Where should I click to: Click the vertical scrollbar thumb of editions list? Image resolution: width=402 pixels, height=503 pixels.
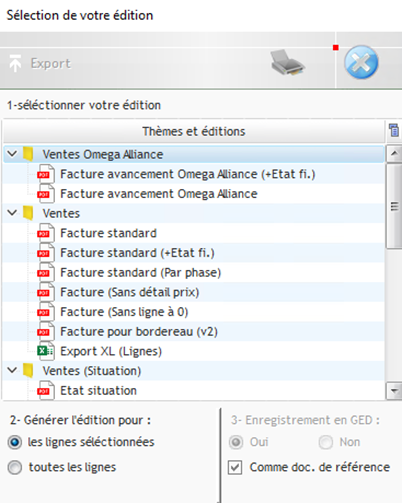(394, 206)
